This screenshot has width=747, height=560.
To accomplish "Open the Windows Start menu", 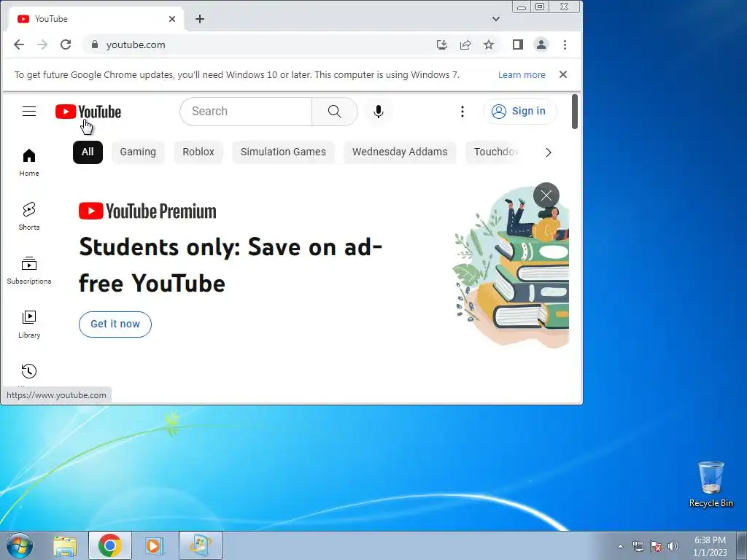I will [x=20, y=545].
